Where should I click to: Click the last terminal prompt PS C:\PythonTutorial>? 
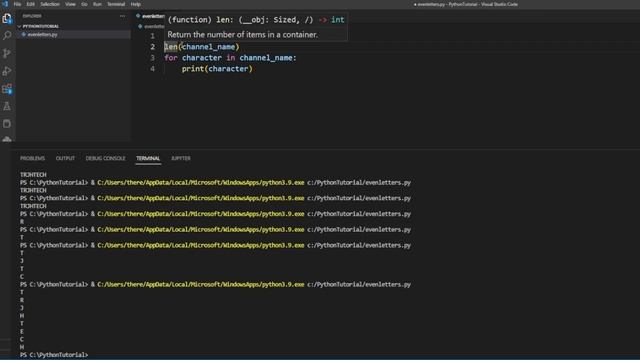tap(54, 355)
